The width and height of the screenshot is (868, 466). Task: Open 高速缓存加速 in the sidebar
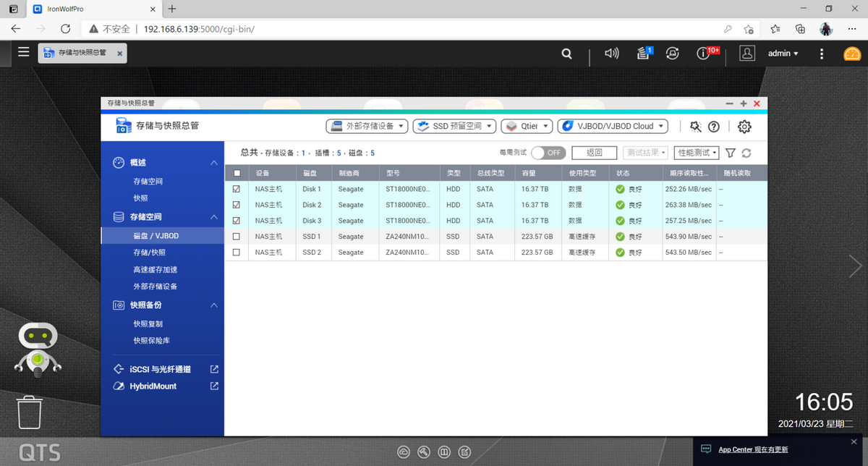coord(155,269)
